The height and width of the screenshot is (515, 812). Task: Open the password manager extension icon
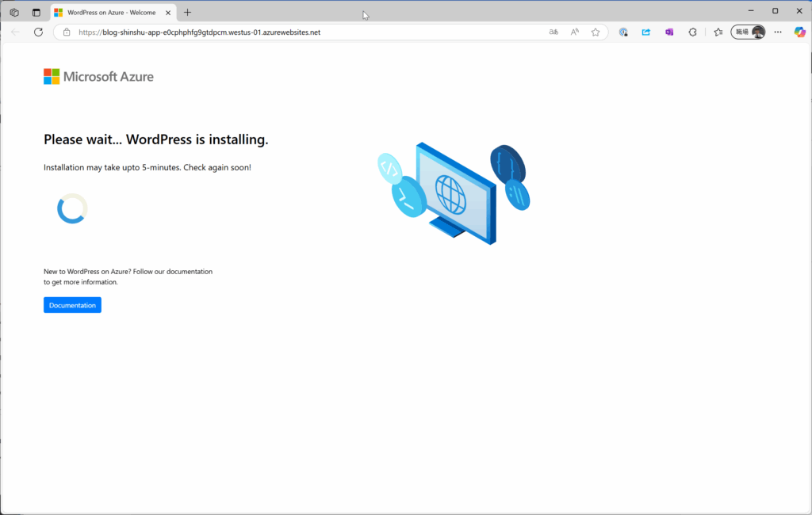(x=623, y=32)
